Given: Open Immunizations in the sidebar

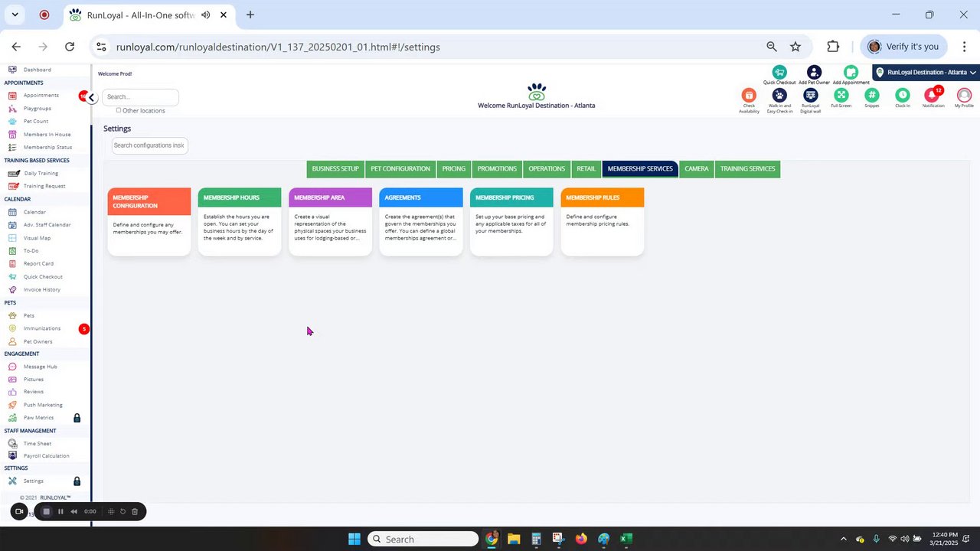Looking at the screenshot, I should tap(41, 329).
